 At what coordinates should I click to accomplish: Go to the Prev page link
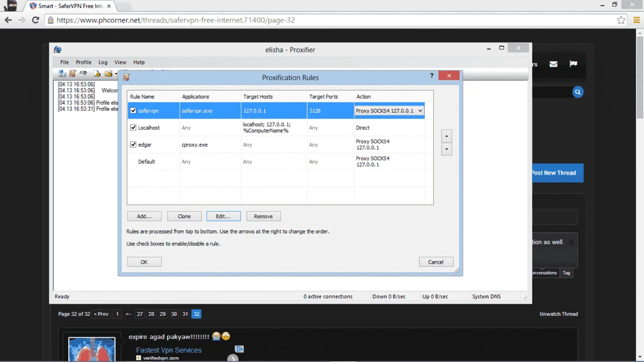point(101,314)
